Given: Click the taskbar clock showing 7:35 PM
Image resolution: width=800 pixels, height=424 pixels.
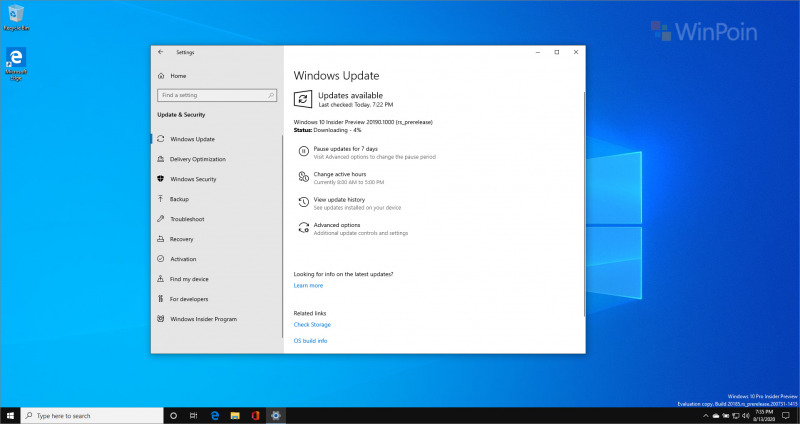Looking at the screenshot, I should [x=764, y=415].
